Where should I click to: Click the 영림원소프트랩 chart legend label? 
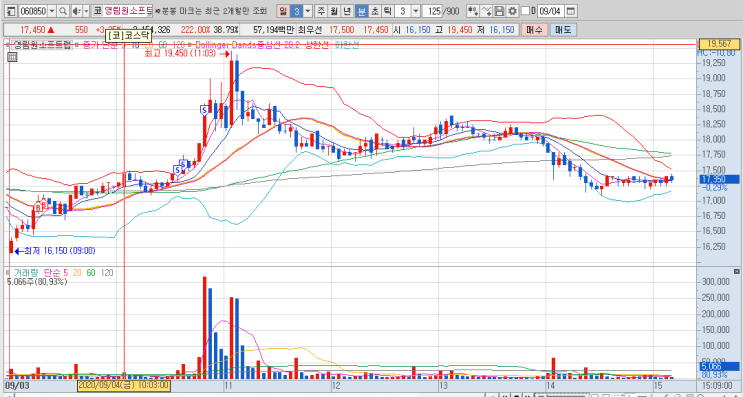click(x=42, y=45)
